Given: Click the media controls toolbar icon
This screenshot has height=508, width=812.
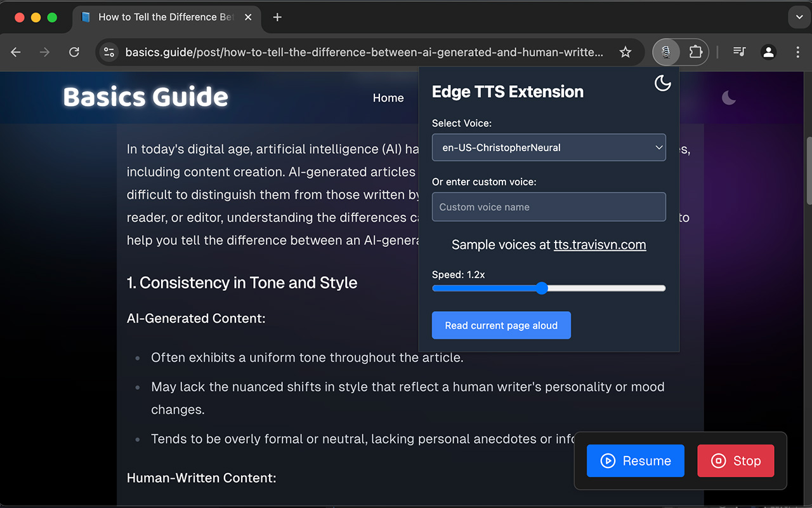Looking at the screenshot, I should tap(739, 52).
